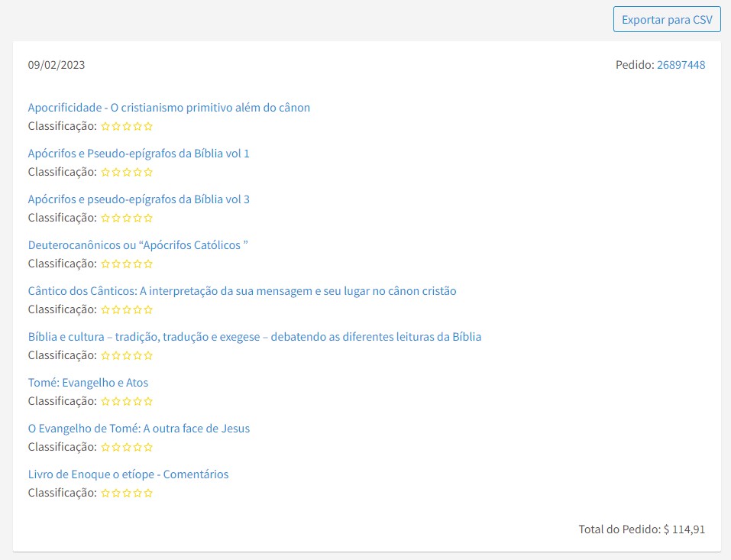Rate Tomé: Evangelho e Atos five stars
This screenshot has width=731, height=560.
(148, 401)
